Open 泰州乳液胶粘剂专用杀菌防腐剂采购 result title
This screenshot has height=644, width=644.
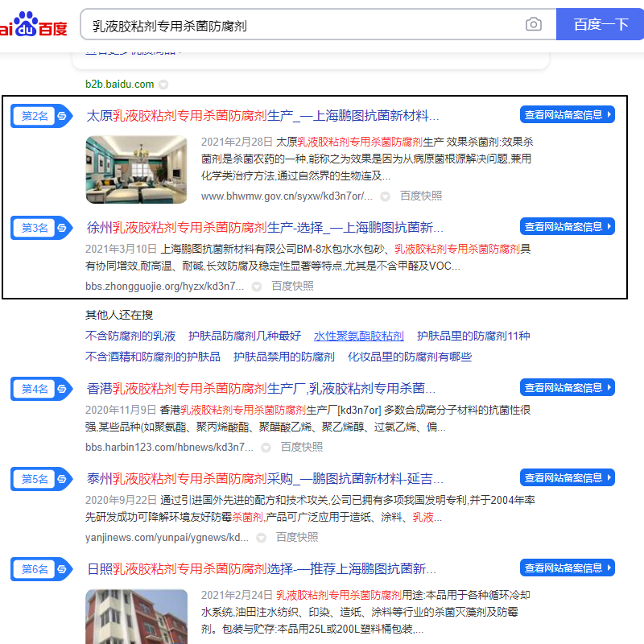pos(265,479)
